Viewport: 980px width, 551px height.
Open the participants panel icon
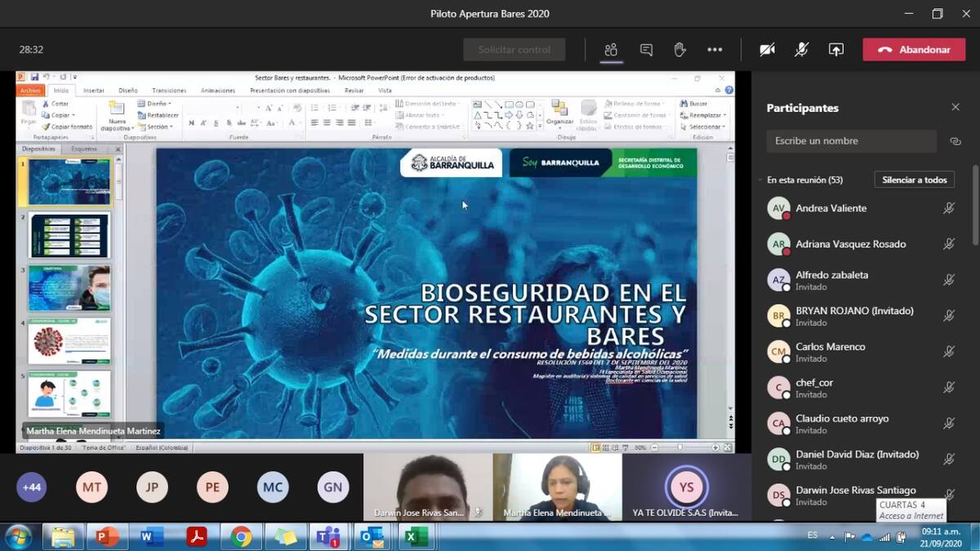pyautogui.click(x=611, y=50)
